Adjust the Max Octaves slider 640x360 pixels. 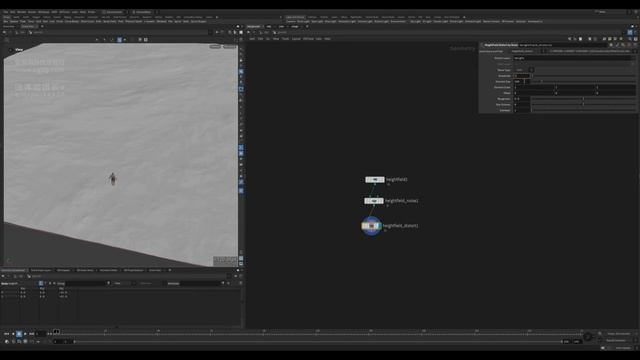click(584, 104)
